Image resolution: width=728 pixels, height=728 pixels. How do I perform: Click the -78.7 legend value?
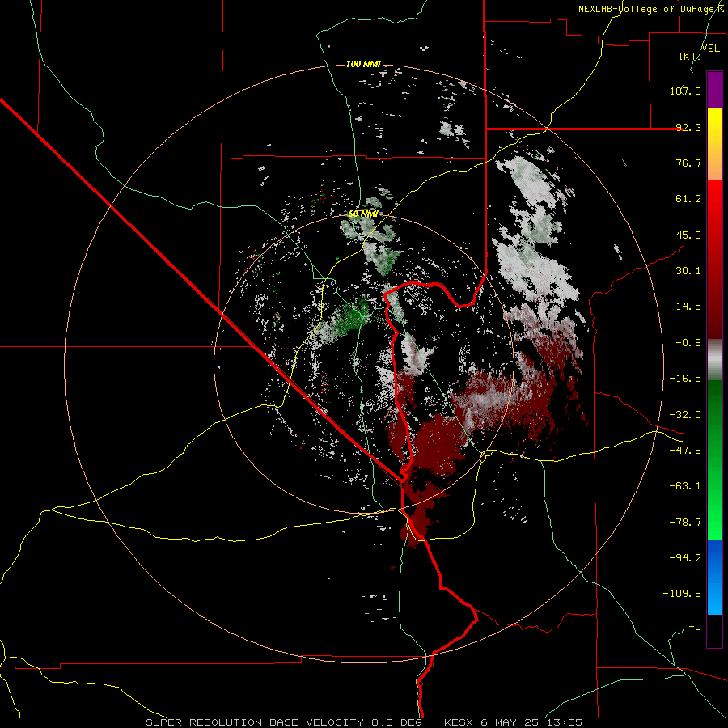tap(685, 523)
